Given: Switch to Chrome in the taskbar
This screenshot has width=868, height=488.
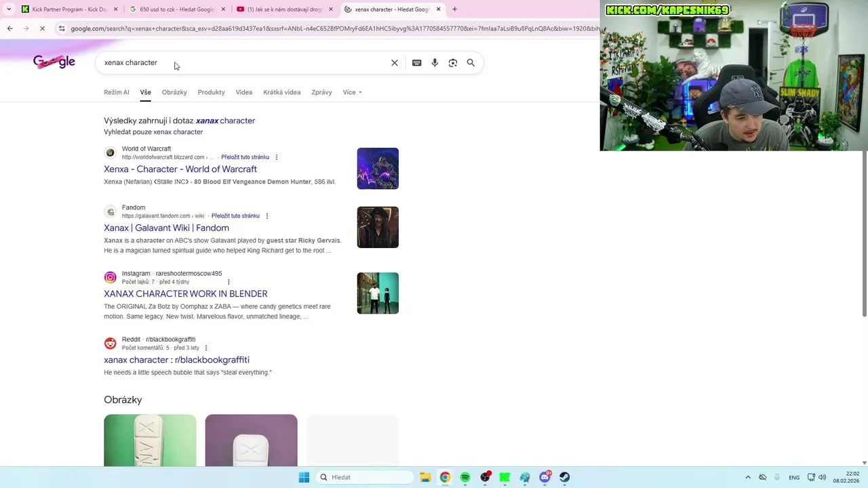Looking at the screenshot, I should click(x=445, y=477).
